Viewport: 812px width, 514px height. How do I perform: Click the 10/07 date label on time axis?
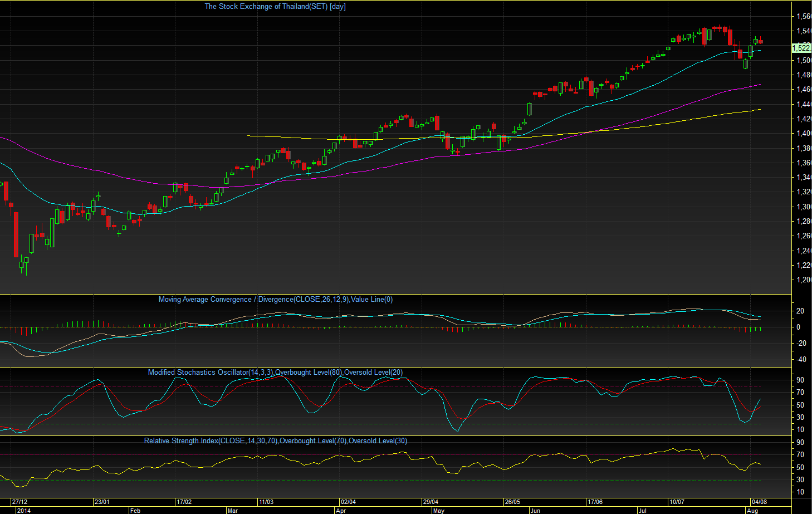(677, 502)
